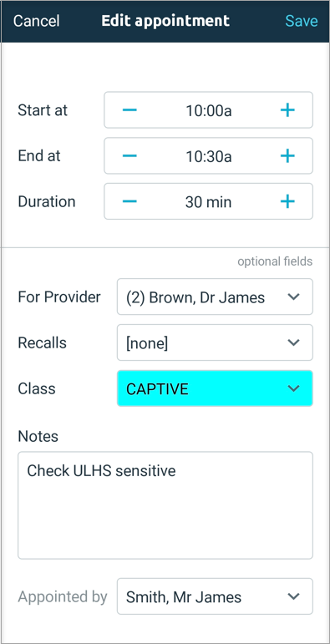The height and width of the screenshot is (644, 330).
Task: Click plus icon on End at row
Action: point(287,155)
